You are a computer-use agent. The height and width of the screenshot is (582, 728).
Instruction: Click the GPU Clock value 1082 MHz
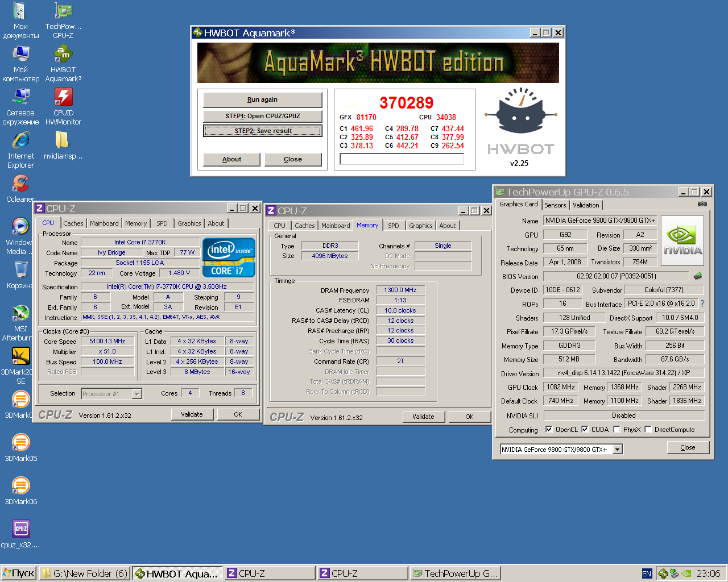561,387
